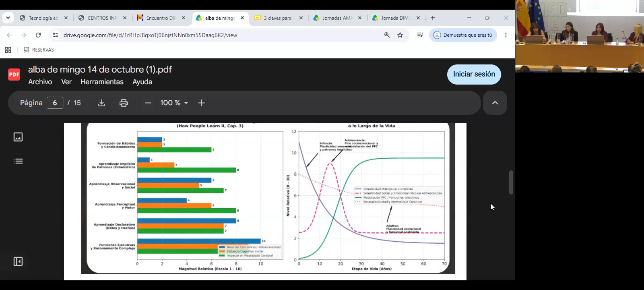Collapse the toolbar with the up chevron
The width and height of the screenshot is (644, 290).
tap(495, 103)
